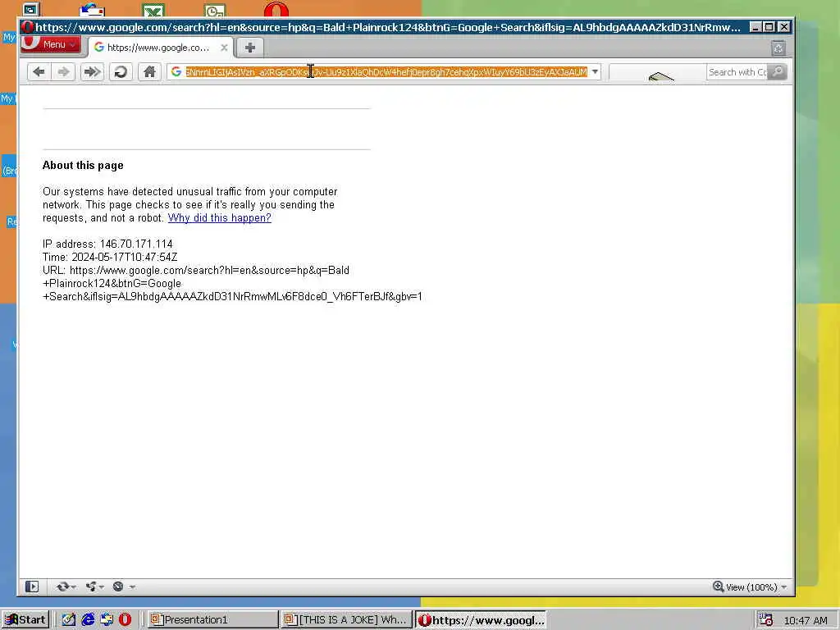This screenshot has height=630, width=840.
Task: Toggle the Opera side panel button
Action: [x=32, y=587]
